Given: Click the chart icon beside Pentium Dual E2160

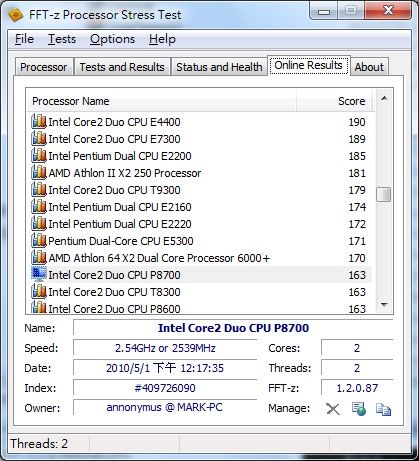Looking at the screenshot, I should click(39, 207).
